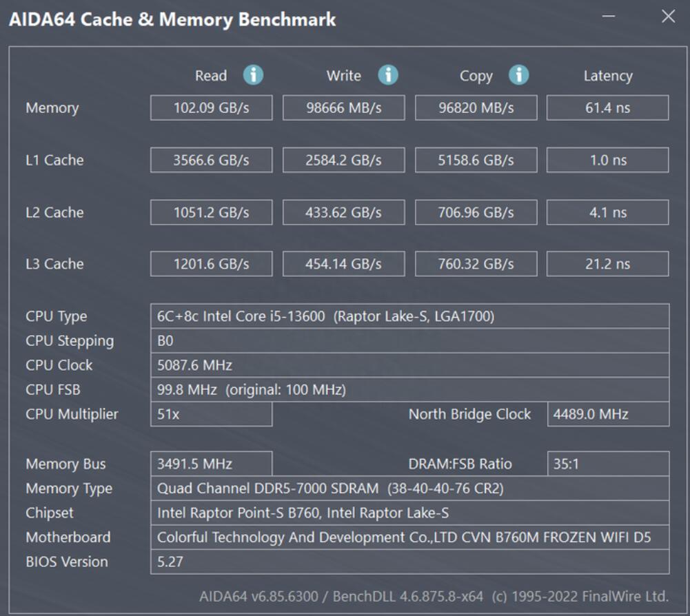The width and height of the screenshot is (690, 616).
Task: Select the L2 Cache latency of 4.1 ns
Action: [x=607, y=212]
